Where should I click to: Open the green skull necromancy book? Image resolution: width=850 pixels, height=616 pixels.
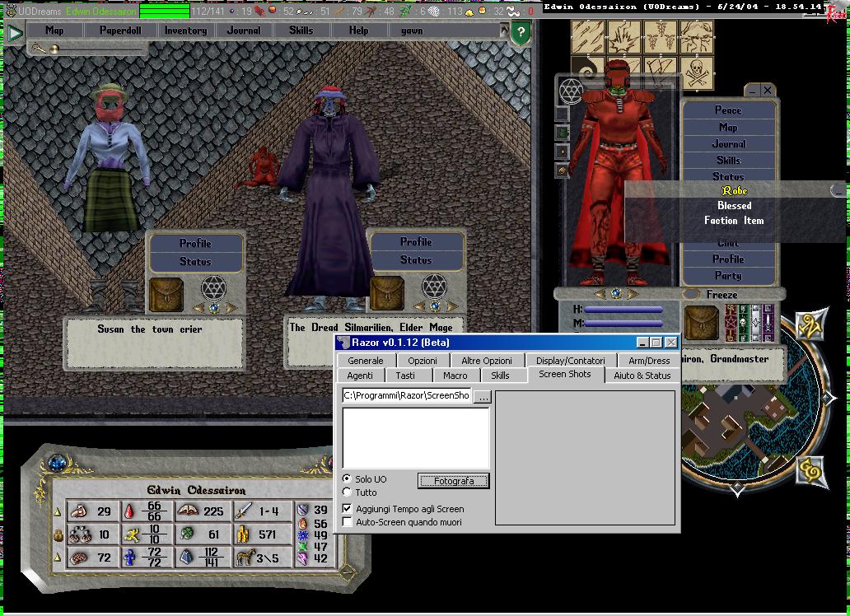pos(743,323)
